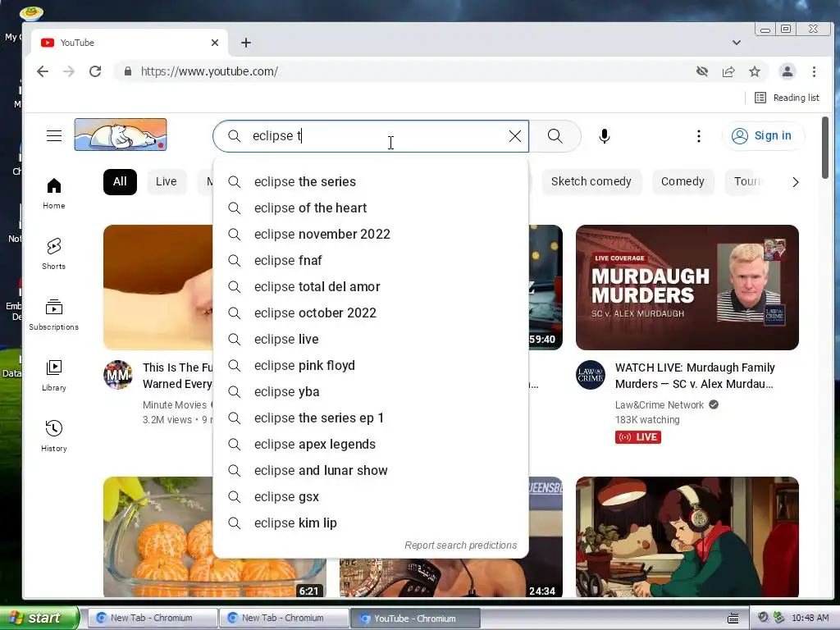Switch to first New Tab - Chromium taskbar item
The image size is (840, 630).
pyautogui.click(x=152, y=618)
